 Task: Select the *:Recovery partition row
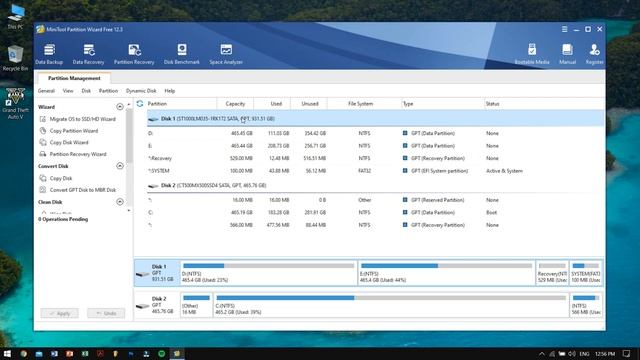click(376, 158)
